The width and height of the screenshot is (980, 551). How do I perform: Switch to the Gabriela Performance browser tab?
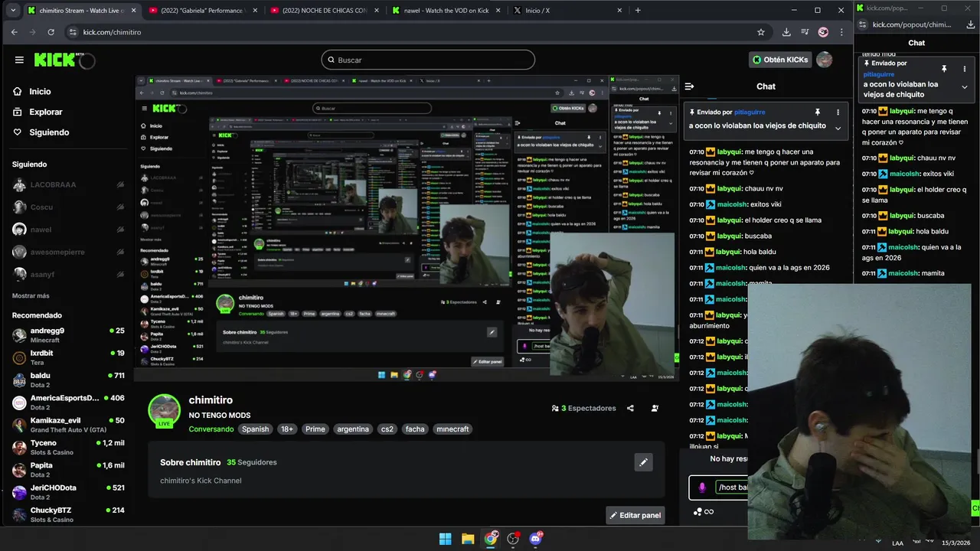(202, 11)
